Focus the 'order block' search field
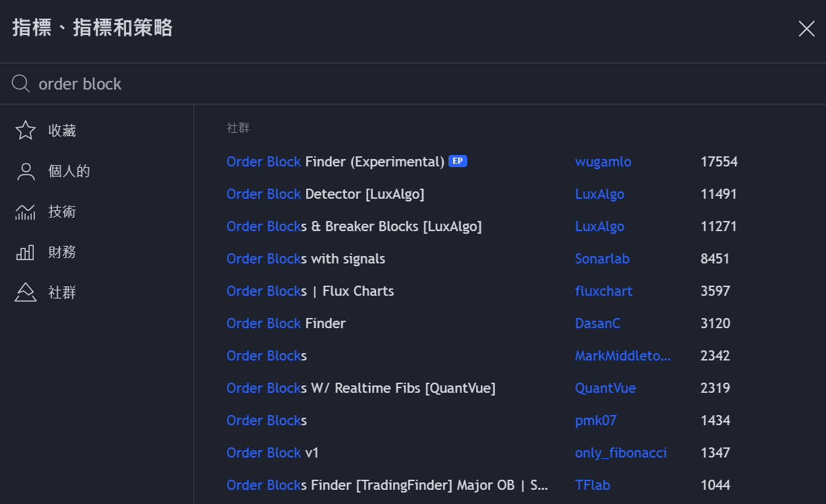Image resolution: width=826 pixels, height=504 pixels. tap(413, 84)
